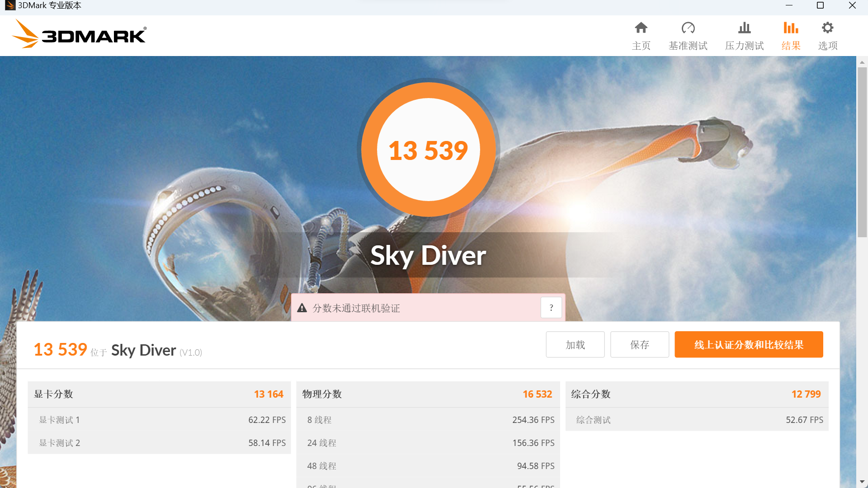Click the 主页 tab label

pos(641,46)
